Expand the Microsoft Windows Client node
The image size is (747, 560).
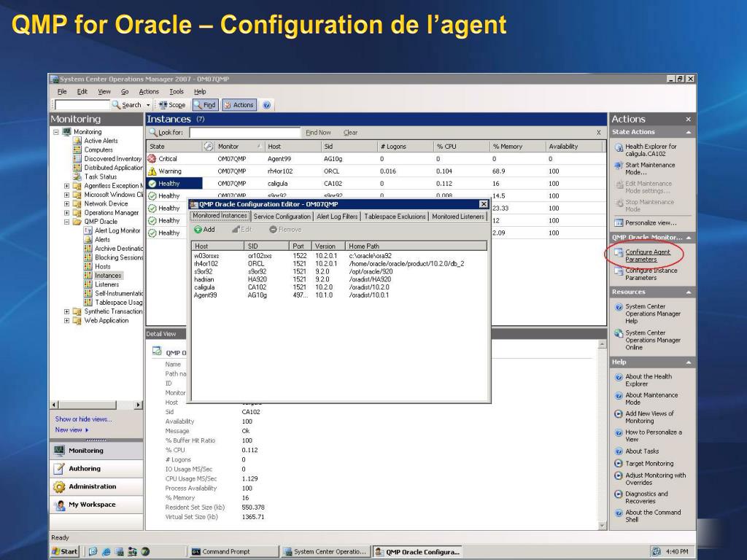(66, 195)
